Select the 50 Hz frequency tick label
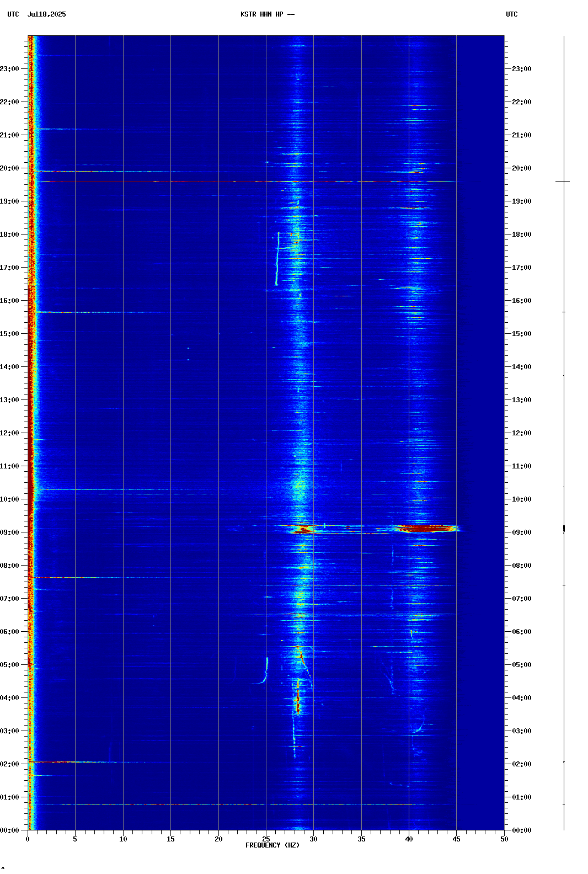Image resolution: width=588 pixels, height=874 pixels. pos(504,839)
